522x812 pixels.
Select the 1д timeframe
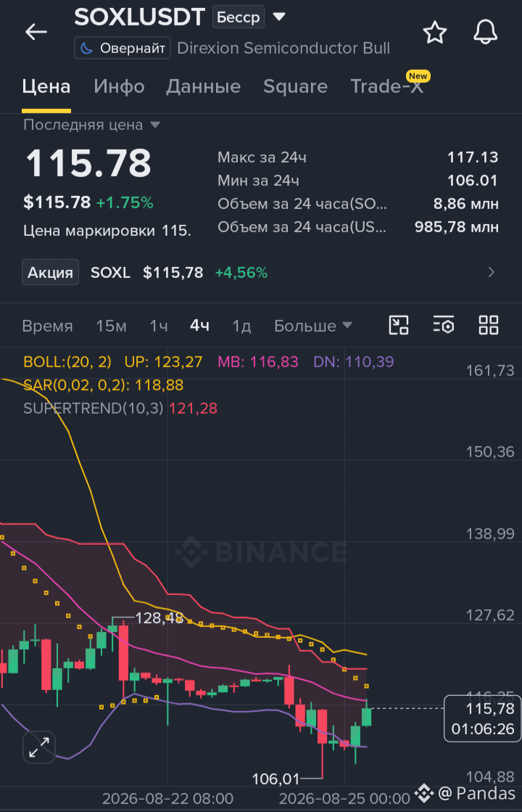[x=241, y=326]
